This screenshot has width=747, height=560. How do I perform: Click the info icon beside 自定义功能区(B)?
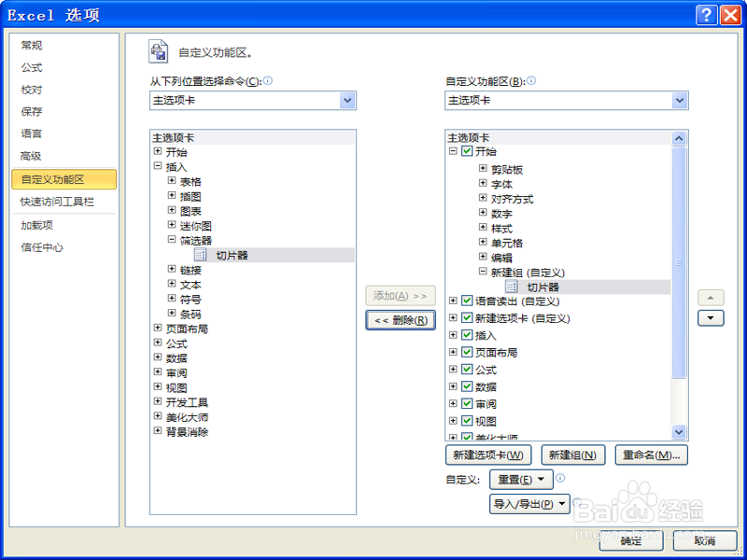(531, 80)
